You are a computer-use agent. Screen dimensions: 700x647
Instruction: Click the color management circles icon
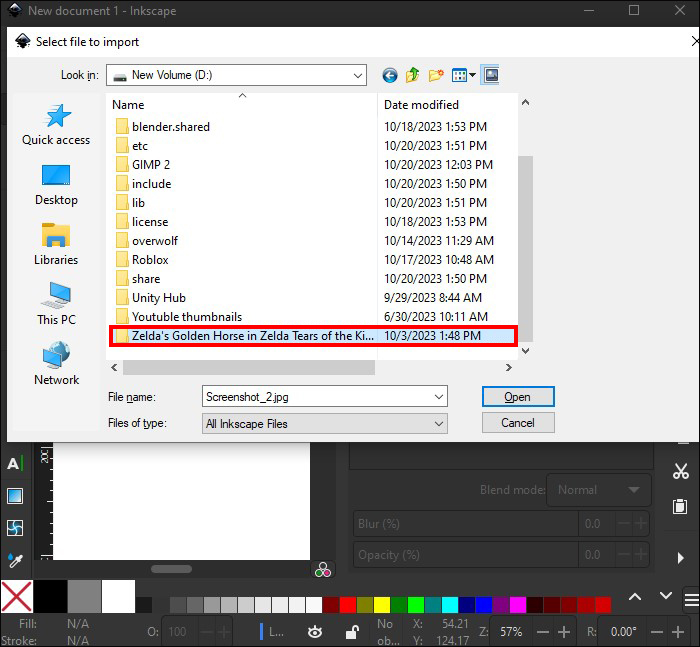(322, 570)
